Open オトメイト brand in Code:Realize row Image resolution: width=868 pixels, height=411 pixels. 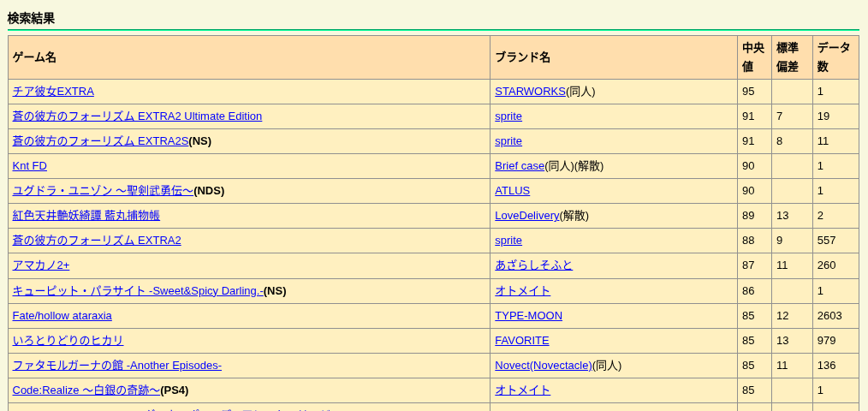coord(522,390)
